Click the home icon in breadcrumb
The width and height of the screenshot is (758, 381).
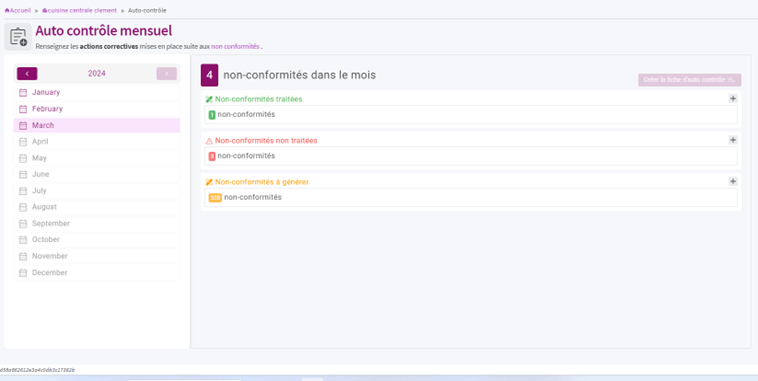pos(7,10)
